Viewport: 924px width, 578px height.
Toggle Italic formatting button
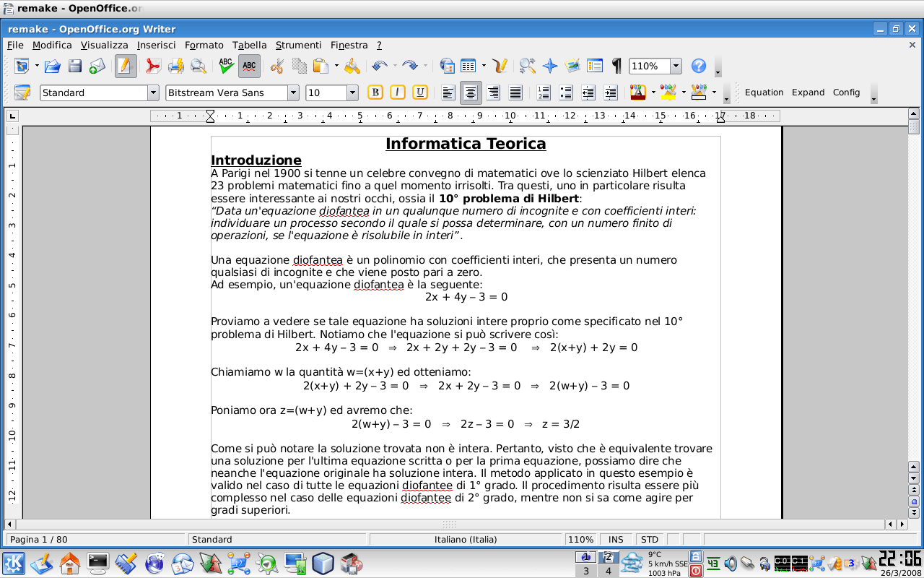[397, 92]
